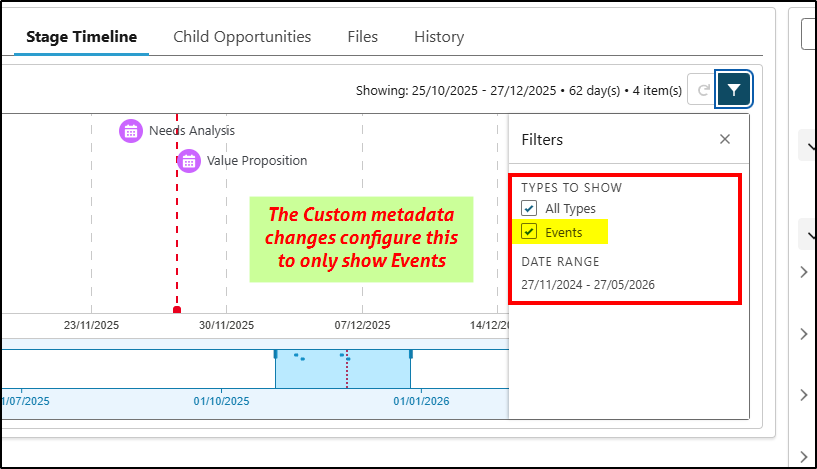Switch to the Stage Timeline tab

click(x=81, y=37)
